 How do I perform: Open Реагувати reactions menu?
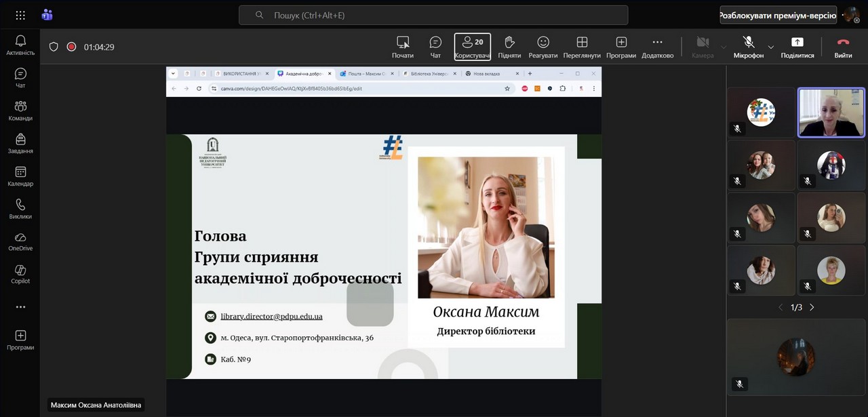click(542, 47)
